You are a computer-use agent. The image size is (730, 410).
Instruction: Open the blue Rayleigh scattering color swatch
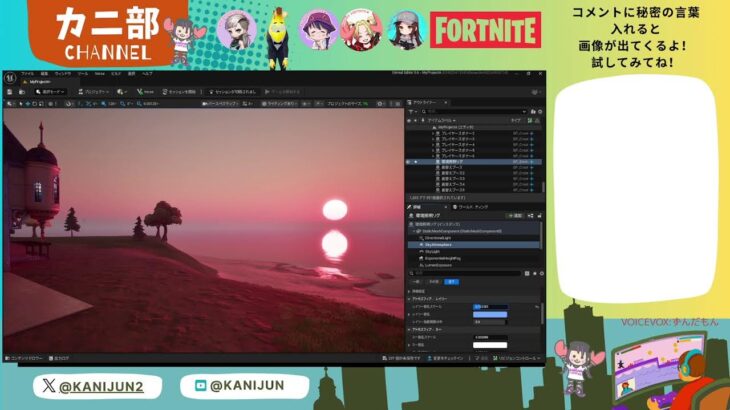[490, 315]
